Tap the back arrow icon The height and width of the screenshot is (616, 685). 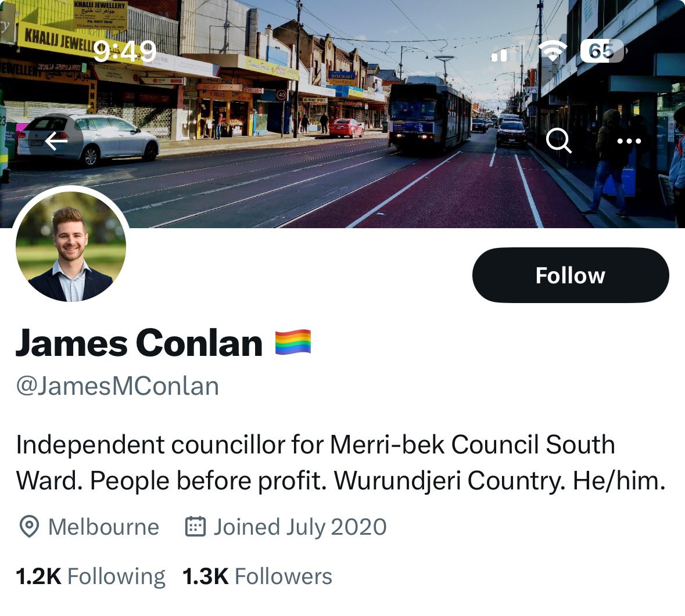tap(57, 141)
